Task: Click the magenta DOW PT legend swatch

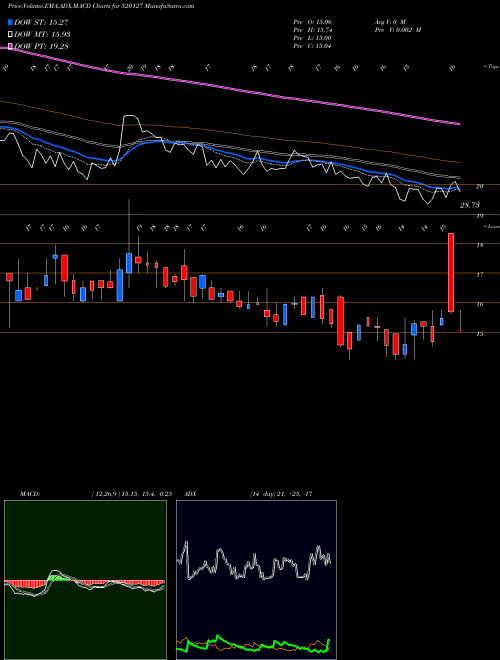Action: tap(11, 46)
